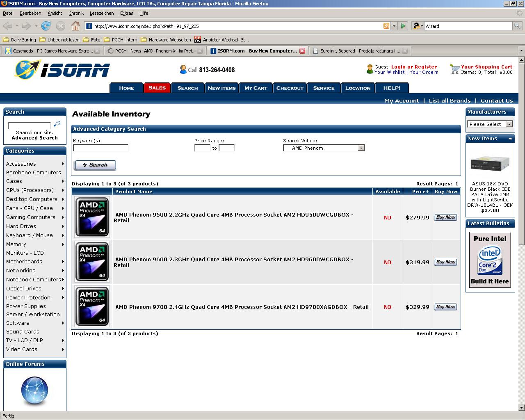Viewport: 525px width, 420px height.
Task: Click the stop loading icon
Action: [x=61, y=26]
